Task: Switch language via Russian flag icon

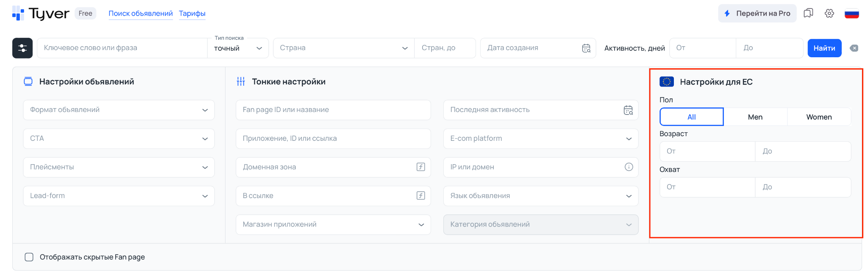Action: click(851, 14)
